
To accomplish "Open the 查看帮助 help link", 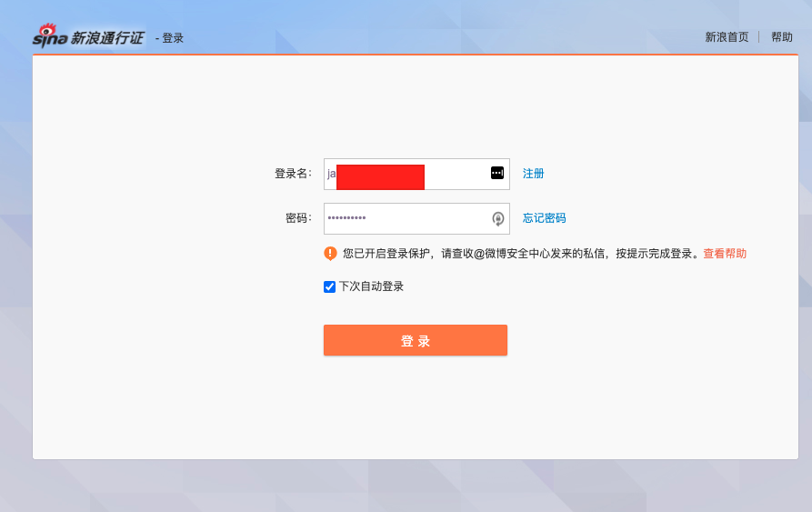I will [725, 254].
